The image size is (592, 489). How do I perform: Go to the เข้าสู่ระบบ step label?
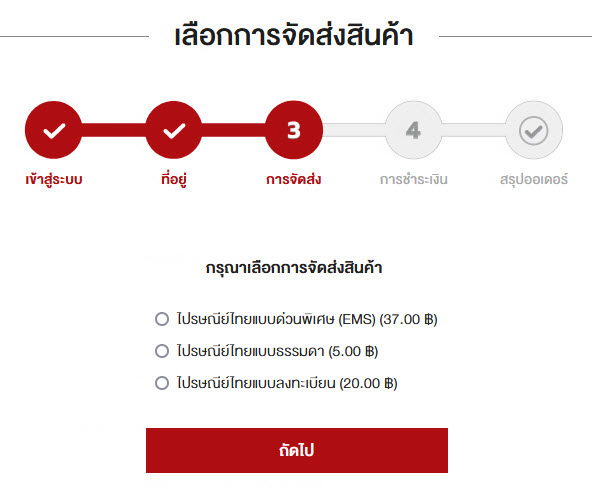[54, 179]
